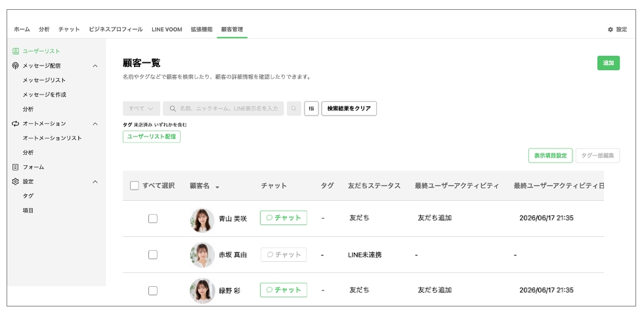
Task: Click the green 追加 button
Action: 609,63
